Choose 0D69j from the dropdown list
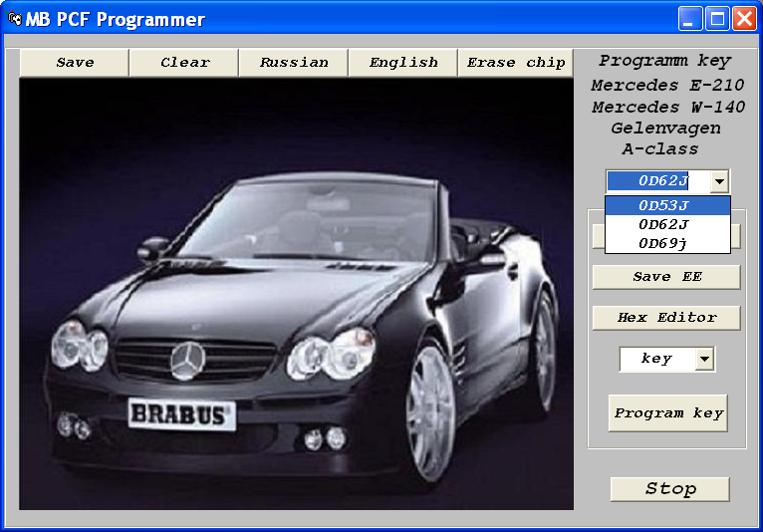 667,243
